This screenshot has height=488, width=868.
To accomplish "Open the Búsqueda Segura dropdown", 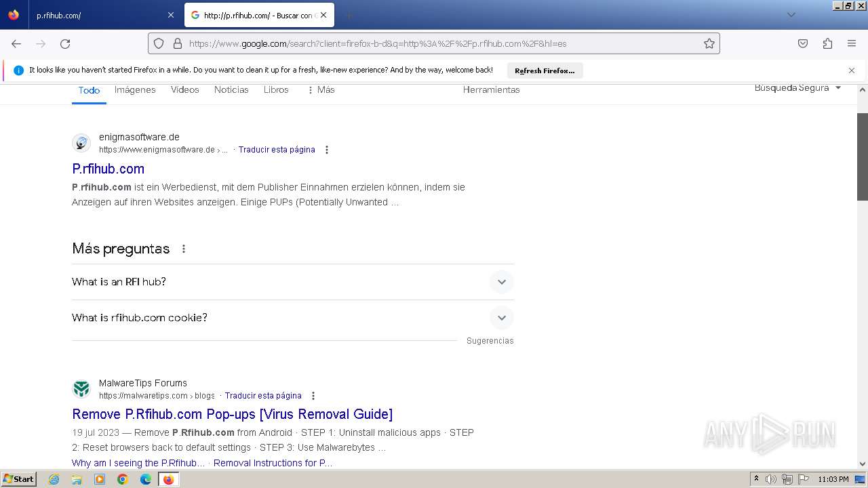I will pyautogui.click(x=797, y=88).
